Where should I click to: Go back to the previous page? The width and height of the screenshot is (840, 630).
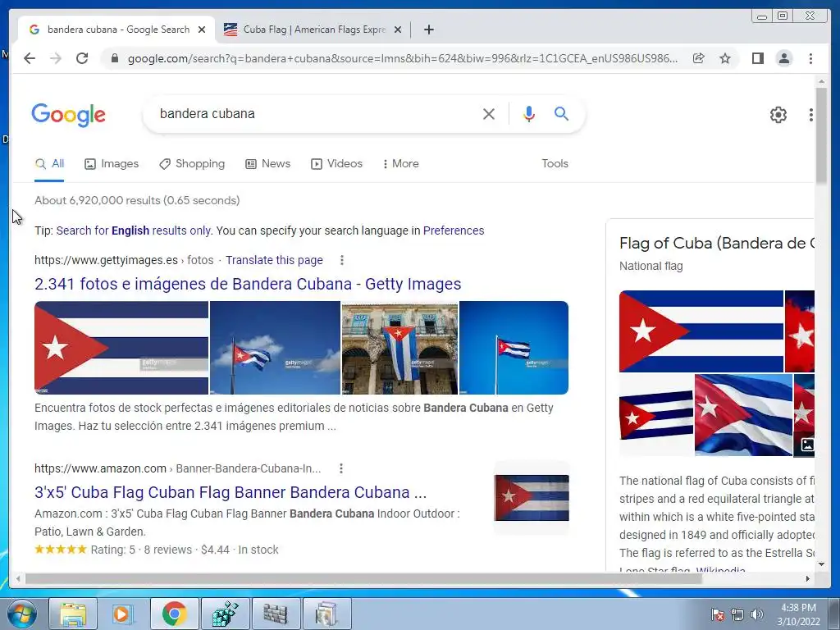coord(30,58)
